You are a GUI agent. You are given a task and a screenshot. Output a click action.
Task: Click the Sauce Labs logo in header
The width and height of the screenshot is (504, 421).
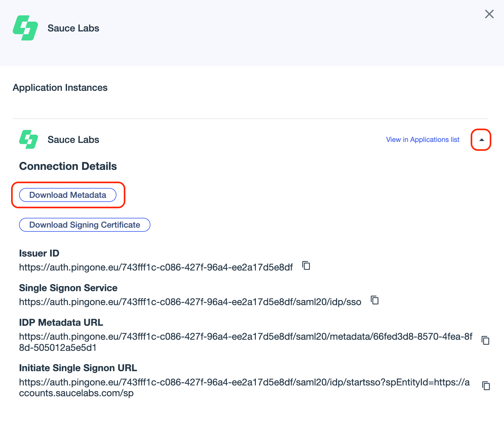point(25,28)
